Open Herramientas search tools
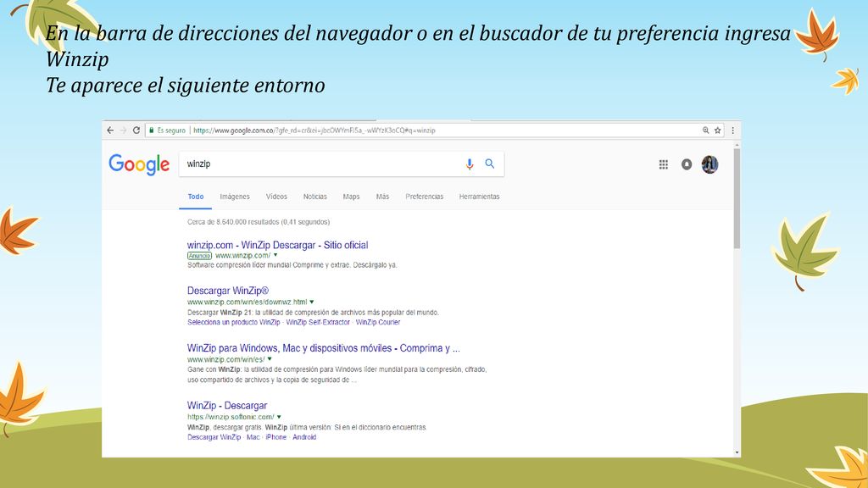868x488 pixels. coord(480,197)
